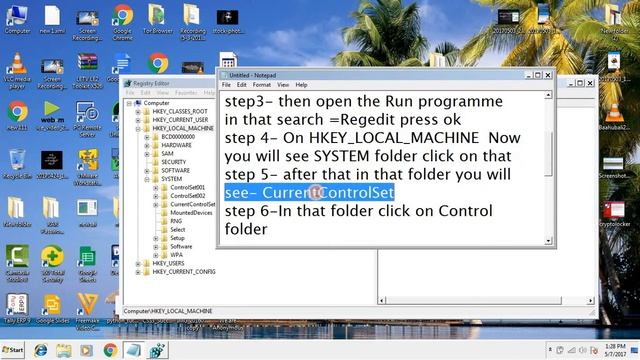
Task: Click Registry Editor horizontal scroll left arrow
Action: [x=382, y=301]
